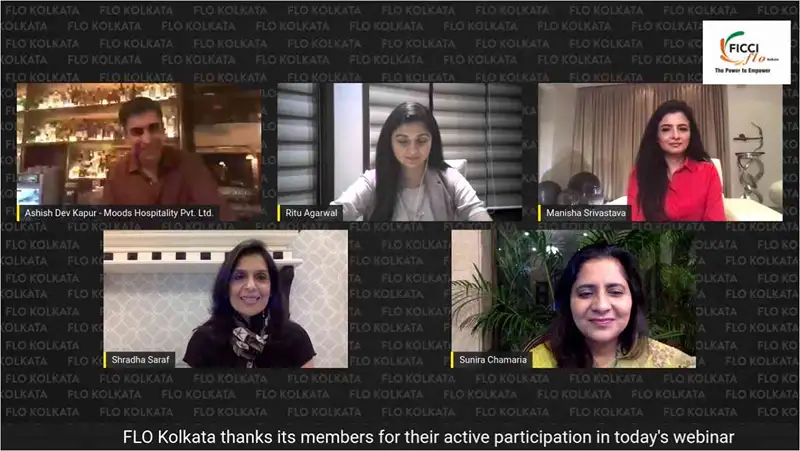Select Manisha Srivastava's video tile

pos(660,152)
